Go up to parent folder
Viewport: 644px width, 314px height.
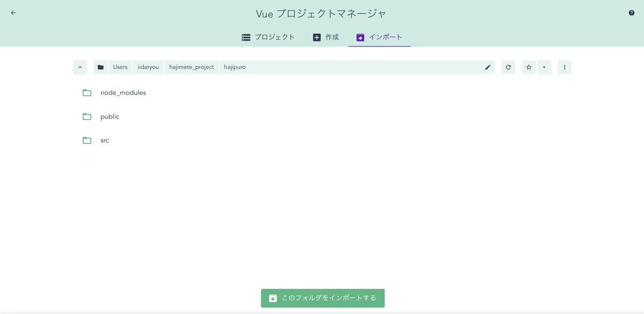(80, 67)
